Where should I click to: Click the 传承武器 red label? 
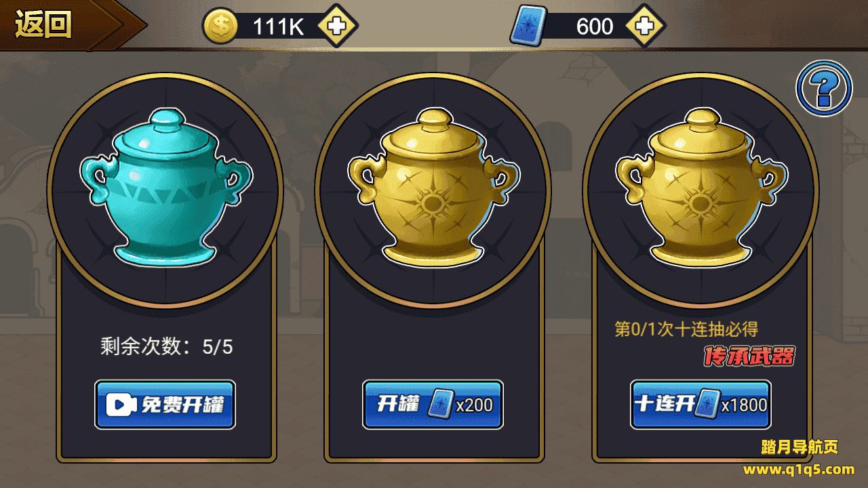[x=748, y=356]
